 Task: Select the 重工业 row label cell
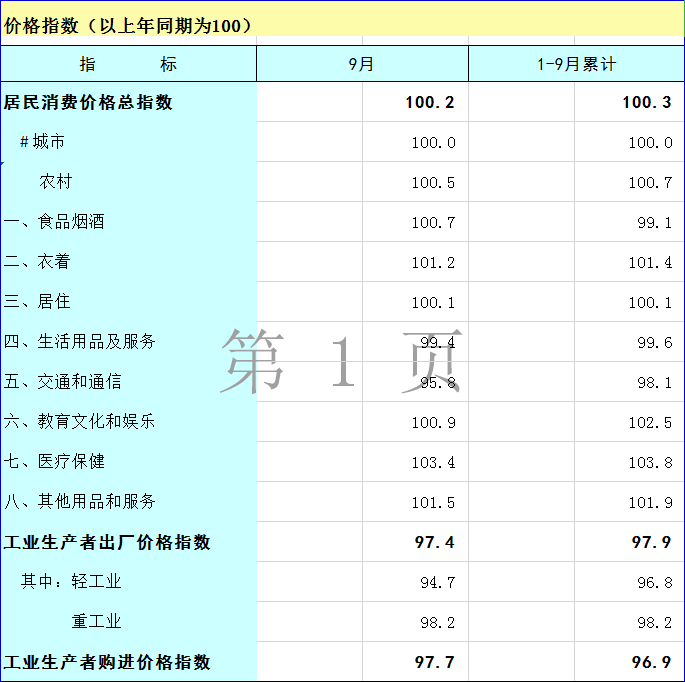(96, 622)
